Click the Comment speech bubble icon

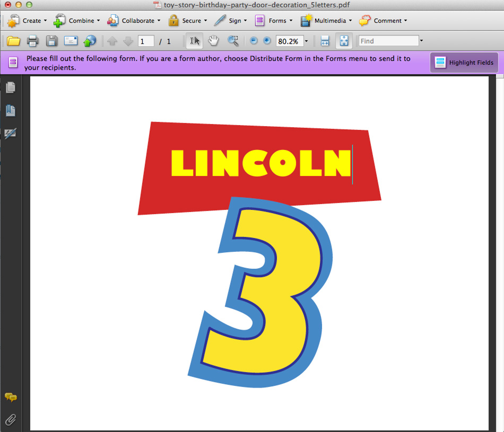365,21
